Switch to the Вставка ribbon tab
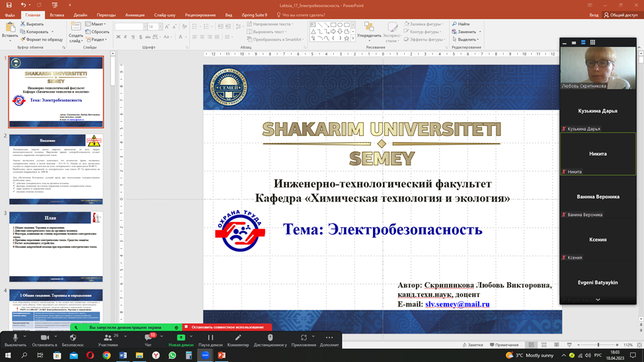 tap(57, 15)
